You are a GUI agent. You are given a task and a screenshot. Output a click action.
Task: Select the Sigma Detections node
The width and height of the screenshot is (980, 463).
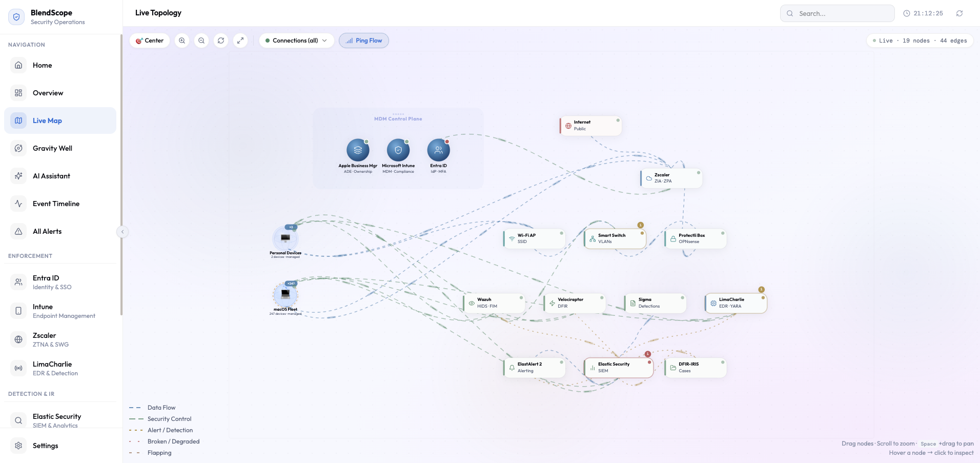(655, 303)
